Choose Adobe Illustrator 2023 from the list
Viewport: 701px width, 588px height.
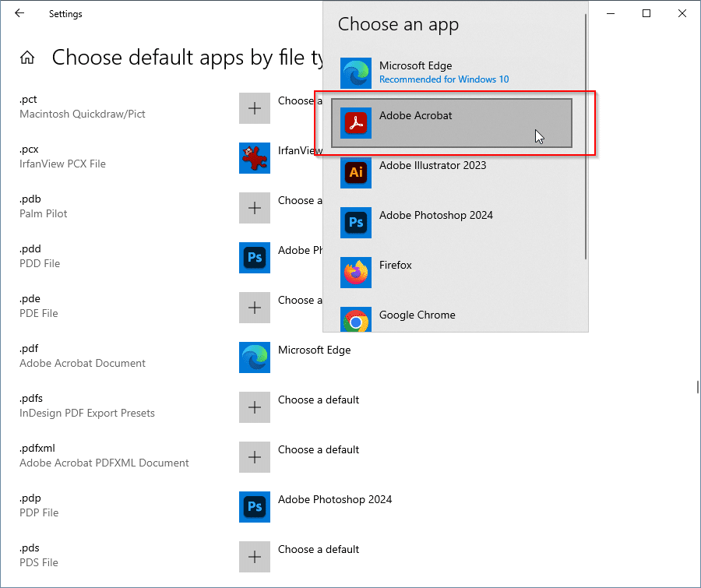point(452,173)
